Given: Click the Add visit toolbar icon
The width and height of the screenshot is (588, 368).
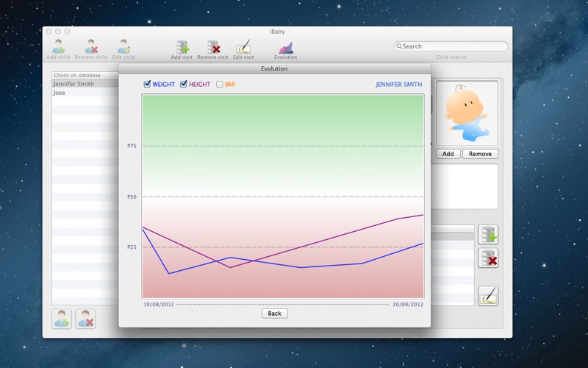Looking at the screenshot, I should pos(182,46).
